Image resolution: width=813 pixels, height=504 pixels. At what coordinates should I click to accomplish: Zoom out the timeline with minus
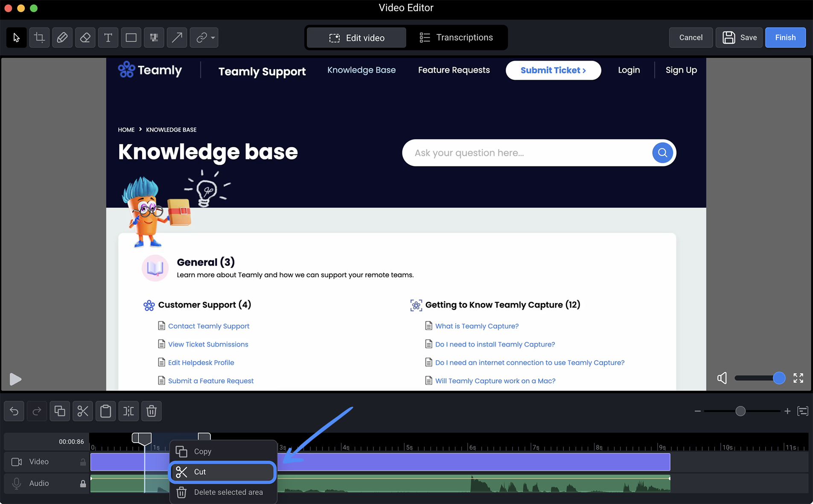(698, 411)
